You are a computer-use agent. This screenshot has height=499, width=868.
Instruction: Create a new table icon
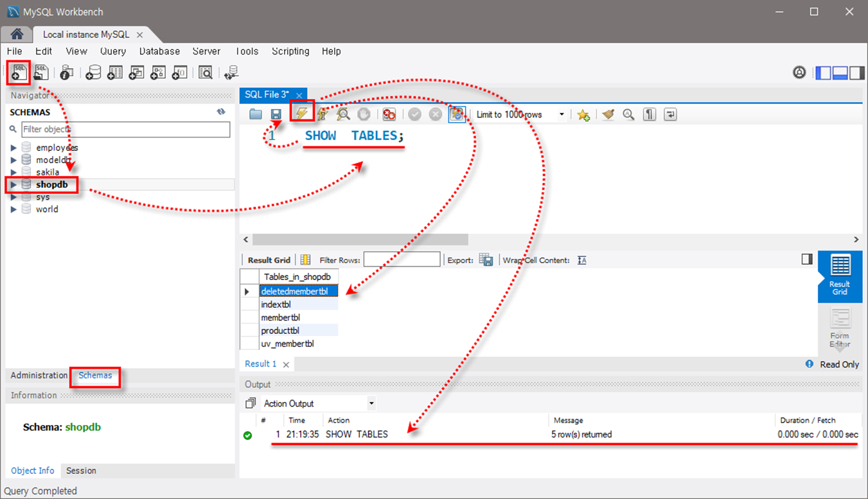pyautogui.click(x=115, y=73)
